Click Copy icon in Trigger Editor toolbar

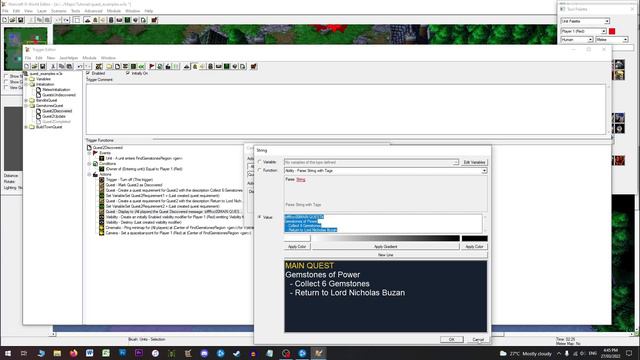61,67
